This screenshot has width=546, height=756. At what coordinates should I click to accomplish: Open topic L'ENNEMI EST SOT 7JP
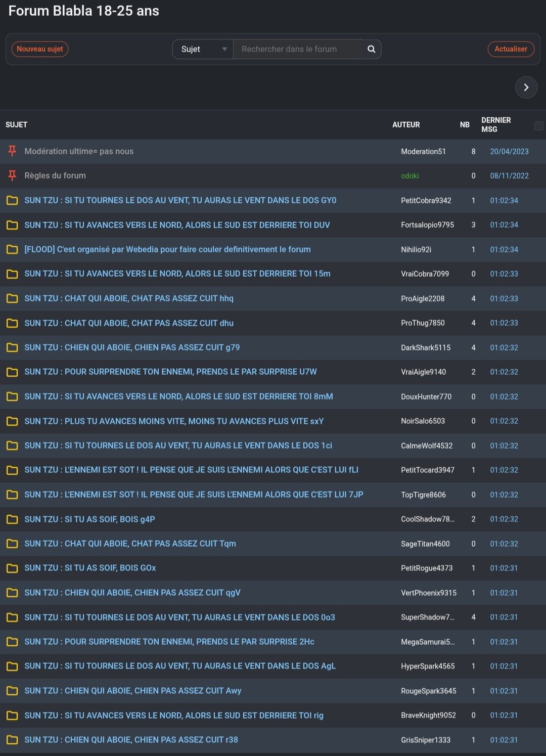tap(194, 495)
